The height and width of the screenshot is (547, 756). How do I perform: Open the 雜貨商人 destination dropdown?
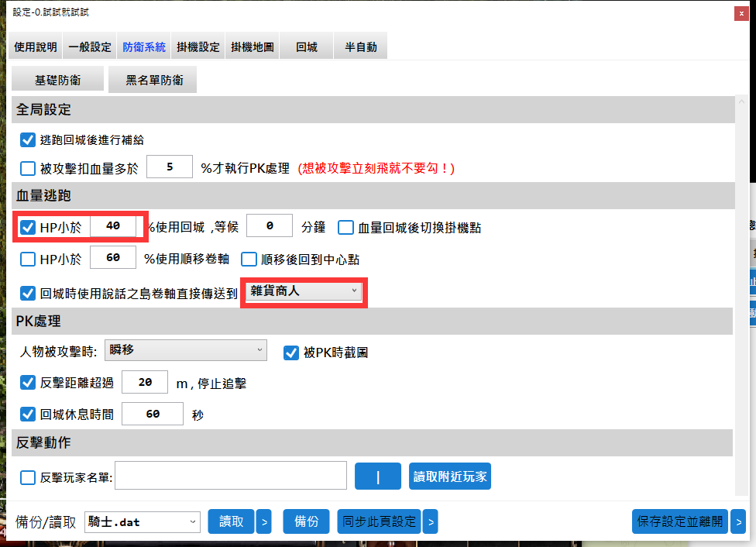click(303, 292)
